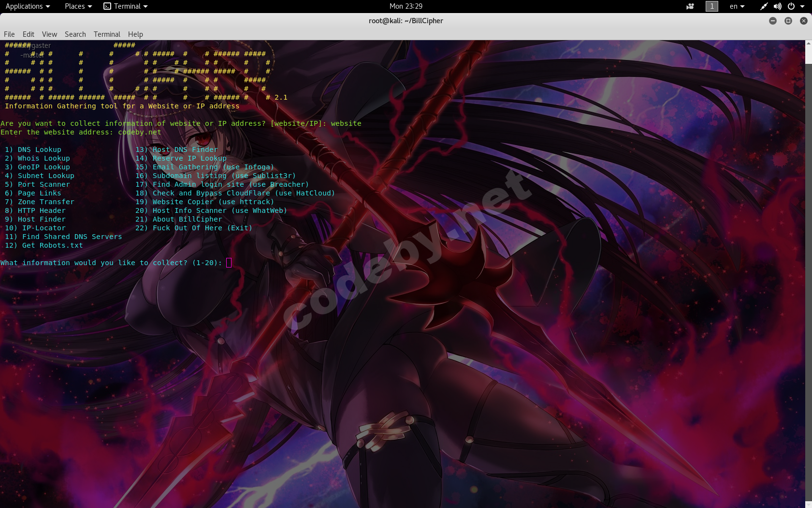Open the Terminal menu in menu bar

(107, 34)
